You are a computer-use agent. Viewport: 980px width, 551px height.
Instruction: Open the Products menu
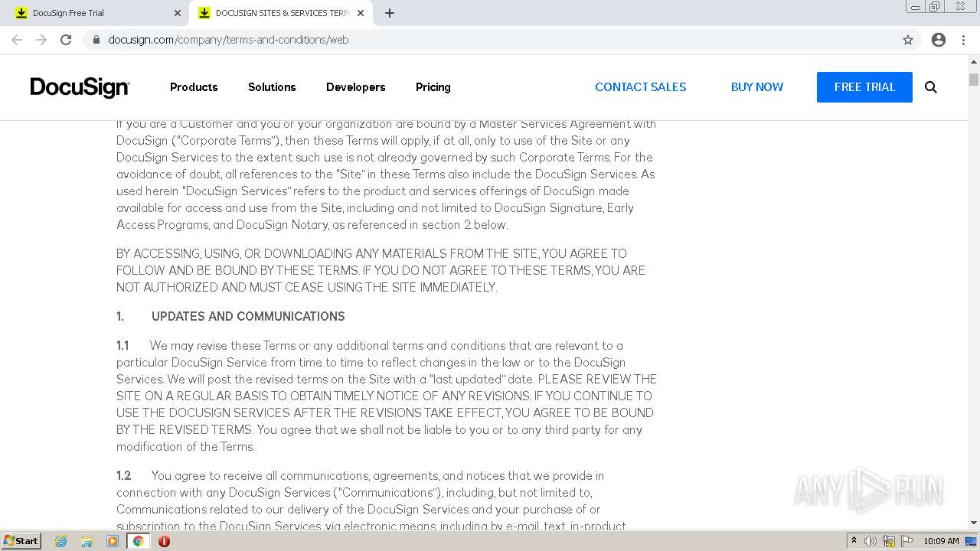194,87
